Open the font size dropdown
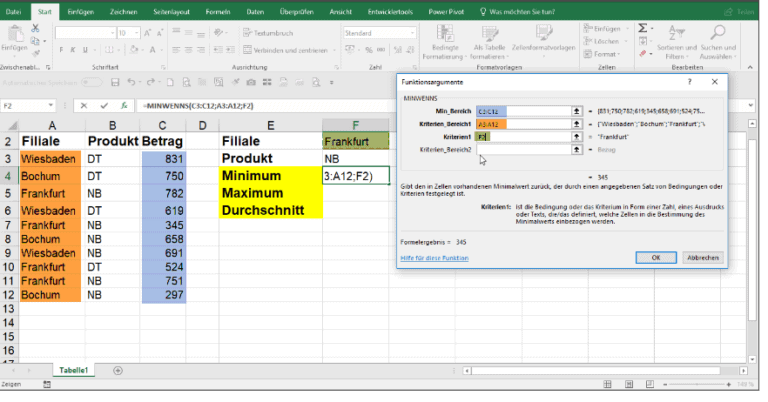 tap(136, 33)
